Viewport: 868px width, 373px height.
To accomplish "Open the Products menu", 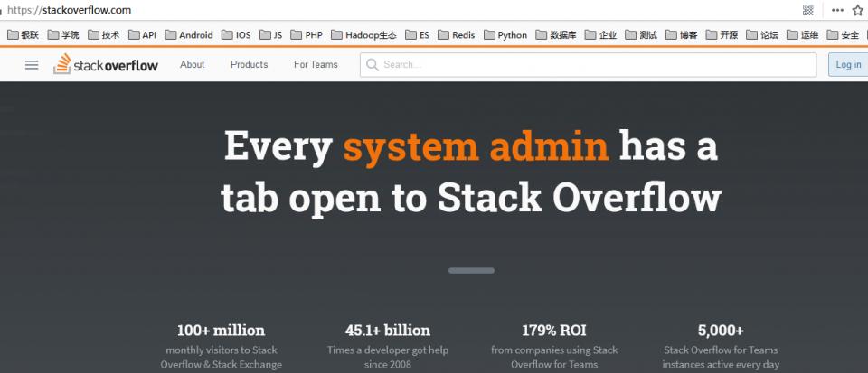I will [250, 65].
